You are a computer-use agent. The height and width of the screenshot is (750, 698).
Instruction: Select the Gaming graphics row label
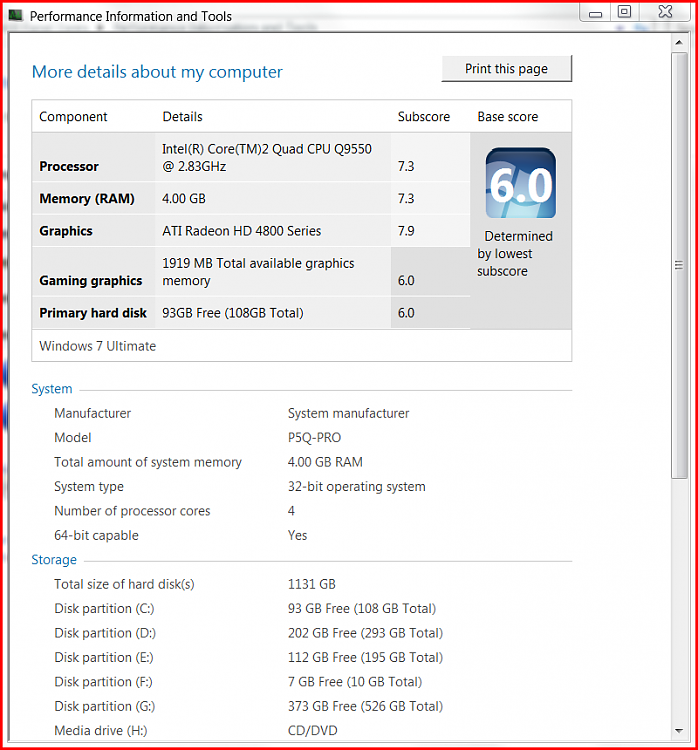tap(90, 281)
